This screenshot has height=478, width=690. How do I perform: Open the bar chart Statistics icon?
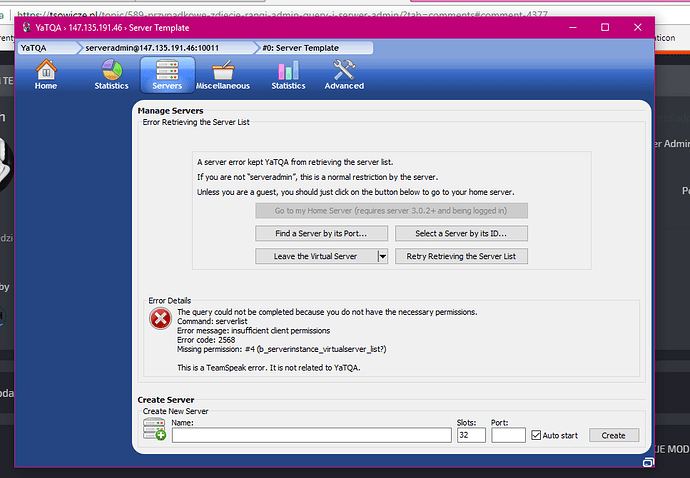coord(288,74)
